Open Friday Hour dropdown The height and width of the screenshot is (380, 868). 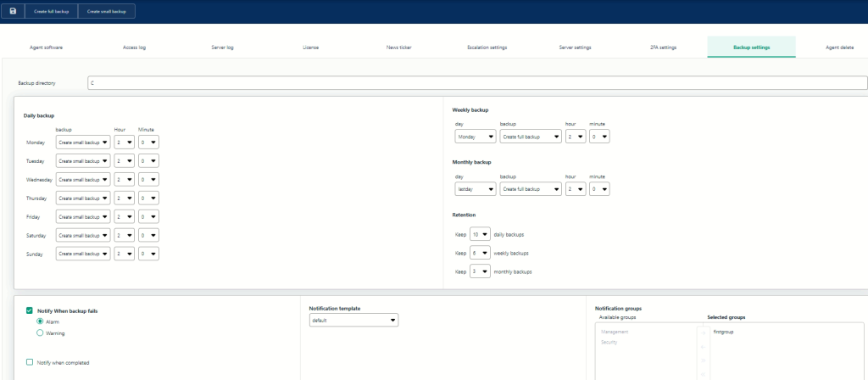(125, 216)
